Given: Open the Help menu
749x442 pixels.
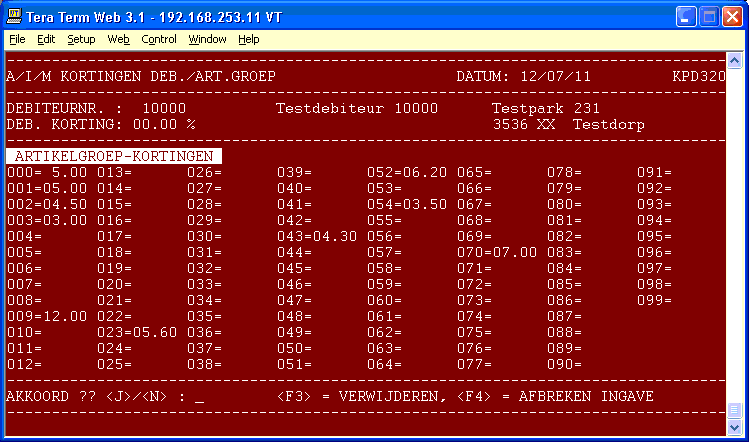Looking at the screenshot, I should (x=248, y=39).
